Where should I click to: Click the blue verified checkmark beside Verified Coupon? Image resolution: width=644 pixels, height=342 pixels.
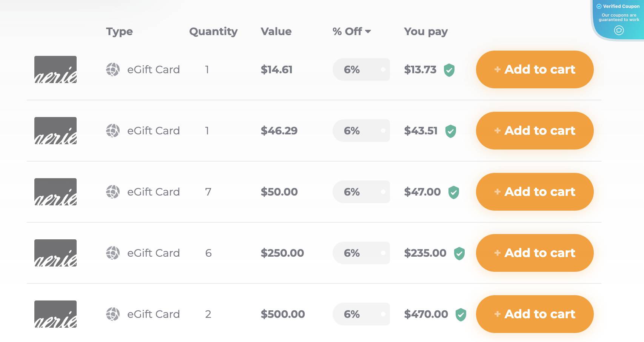click(599, 6)
